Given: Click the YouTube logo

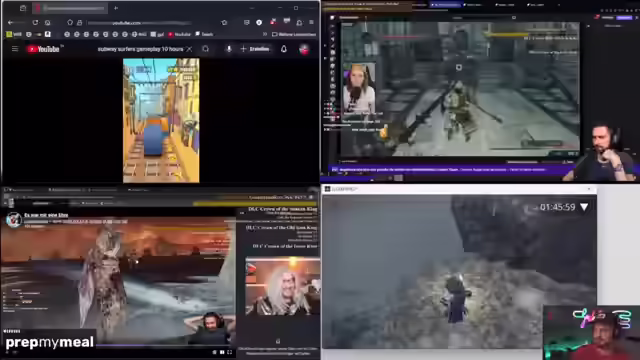Looking at the screenshot, I should [43, 49].
